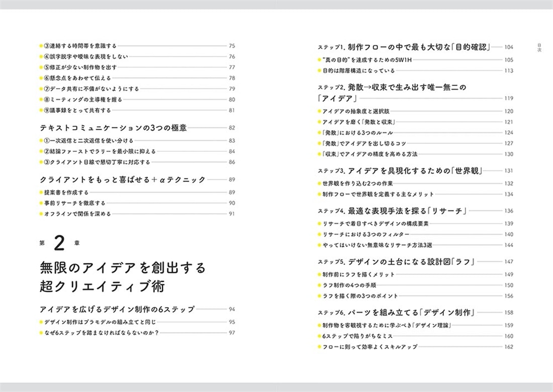Click the large chapter number '2'
The image size is (553, 392).
[x=59, y=243]
